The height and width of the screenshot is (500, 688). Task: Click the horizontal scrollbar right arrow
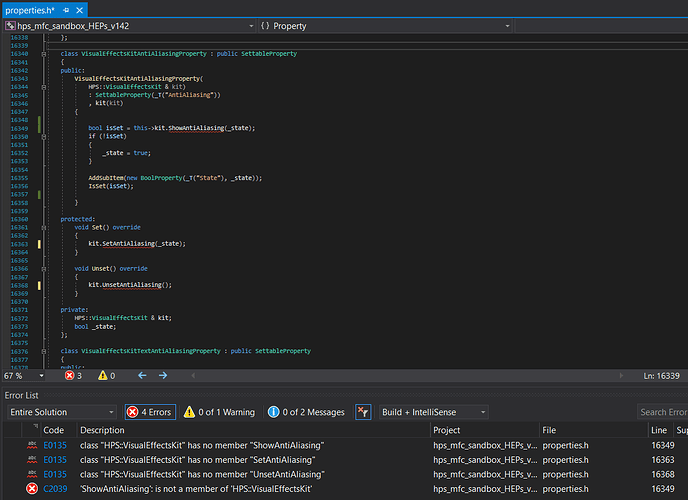pos(621,375)
